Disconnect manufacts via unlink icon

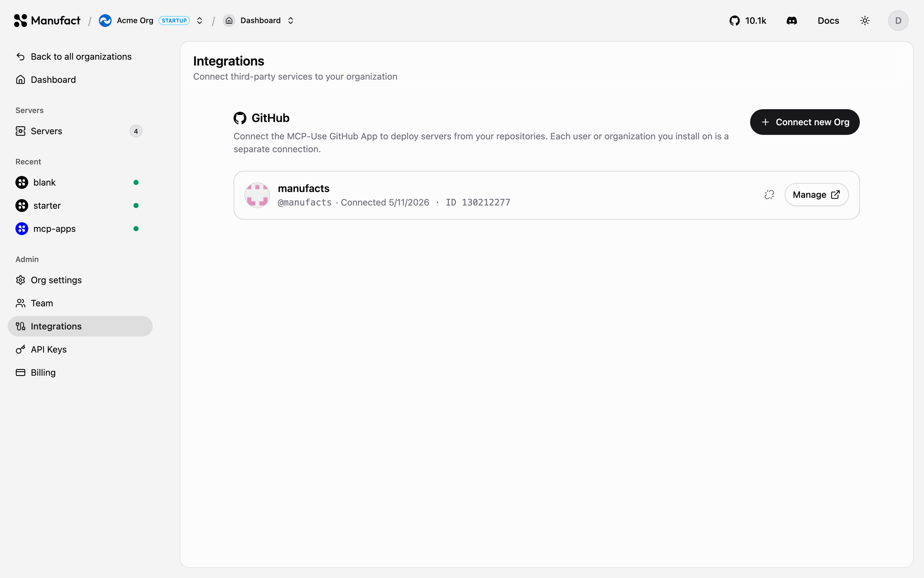(x=769, y=195)
